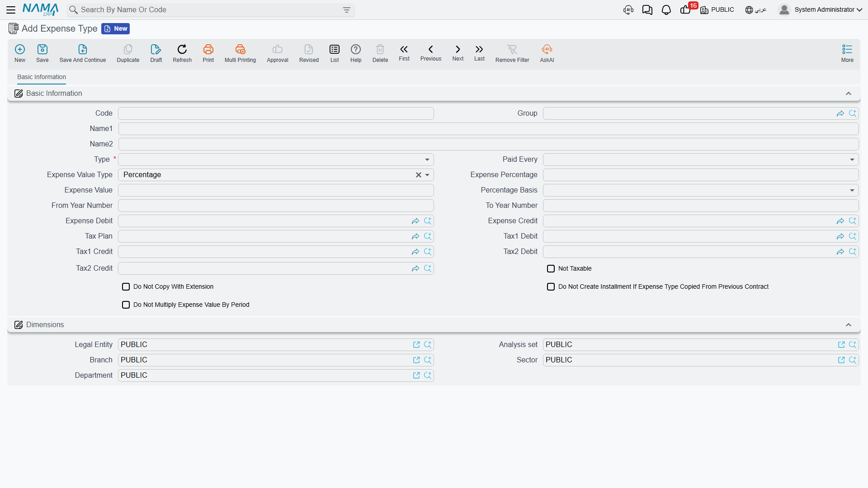Open the hamburger main menu
This screenshot has height=488, width=868.
pyautogui.click(x=11, y=9)
